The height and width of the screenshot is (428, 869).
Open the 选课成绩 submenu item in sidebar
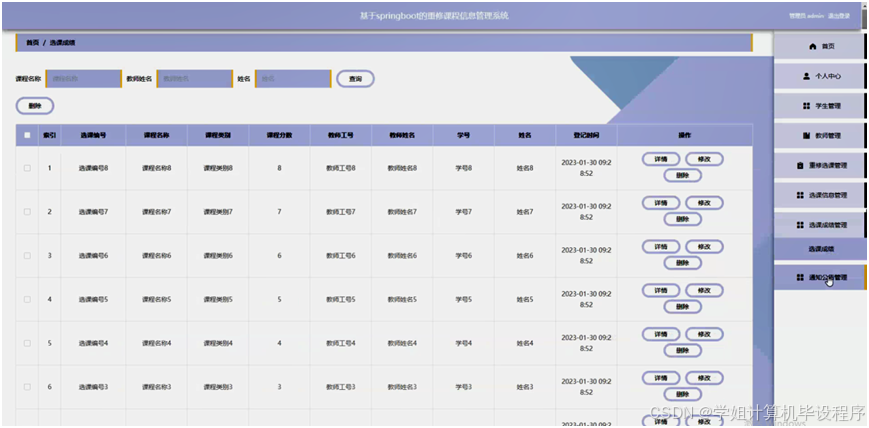[820, 249]
